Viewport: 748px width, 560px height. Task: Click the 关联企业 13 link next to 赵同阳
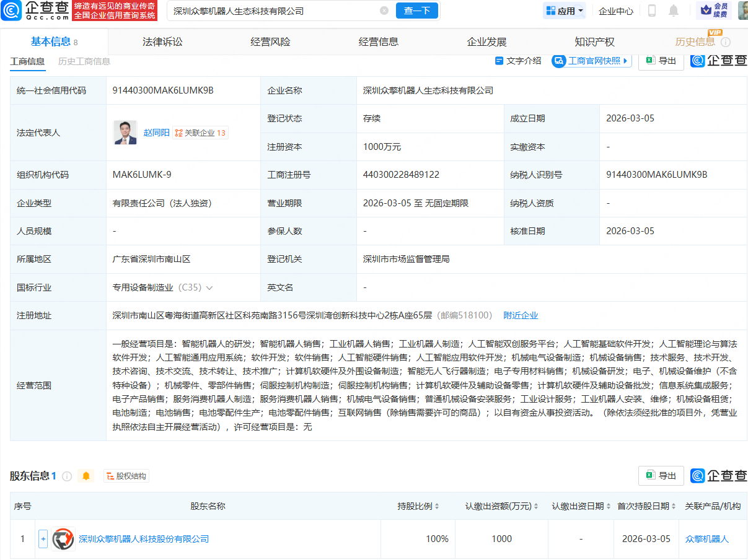click(200, 133)
